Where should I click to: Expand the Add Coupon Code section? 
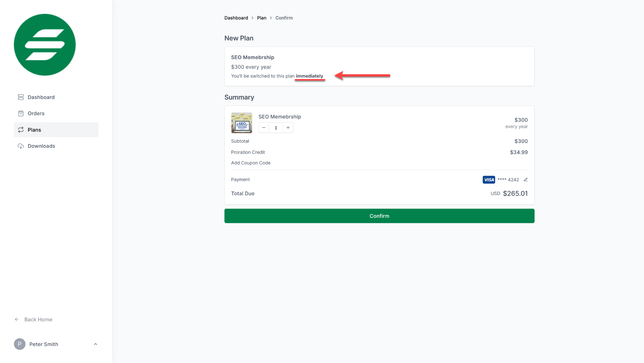(251, 163)
